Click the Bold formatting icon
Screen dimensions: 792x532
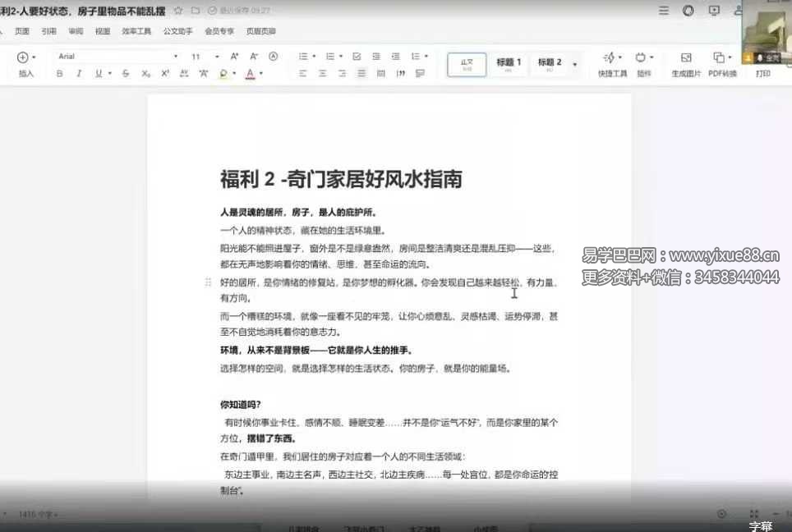click(x=59, y=74)
